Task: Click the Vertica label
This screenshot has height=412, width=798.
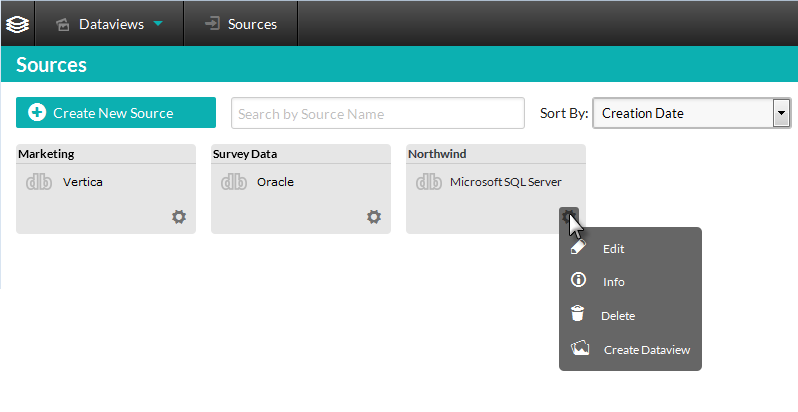Action: pos(83,182)
